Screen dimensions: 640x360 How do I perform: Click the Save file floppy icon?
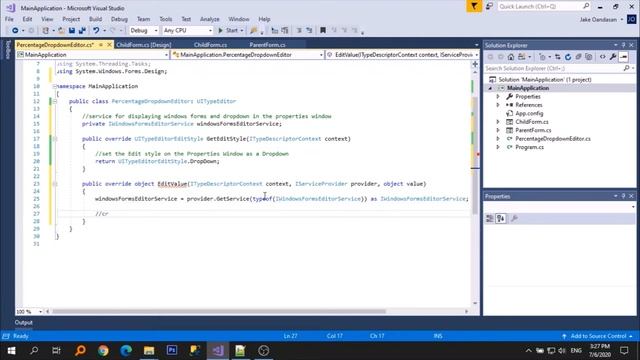point(72,30)
